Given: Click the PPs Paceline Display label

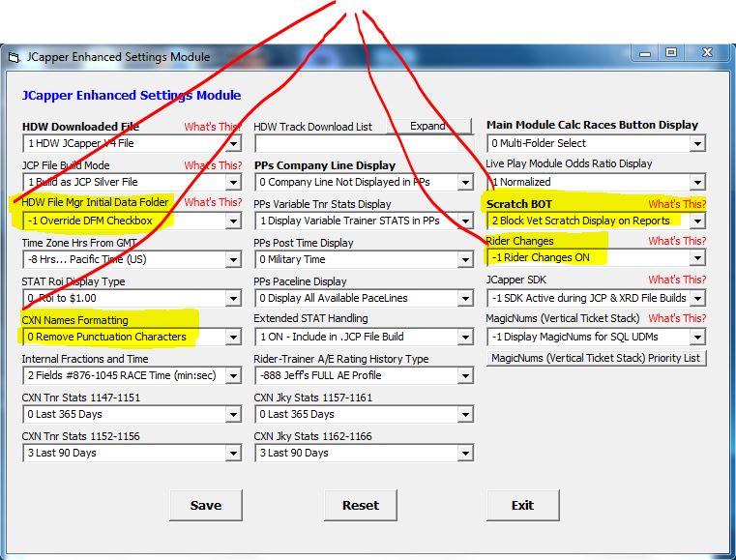Looking at the screenshot, I should pos(300,281).
